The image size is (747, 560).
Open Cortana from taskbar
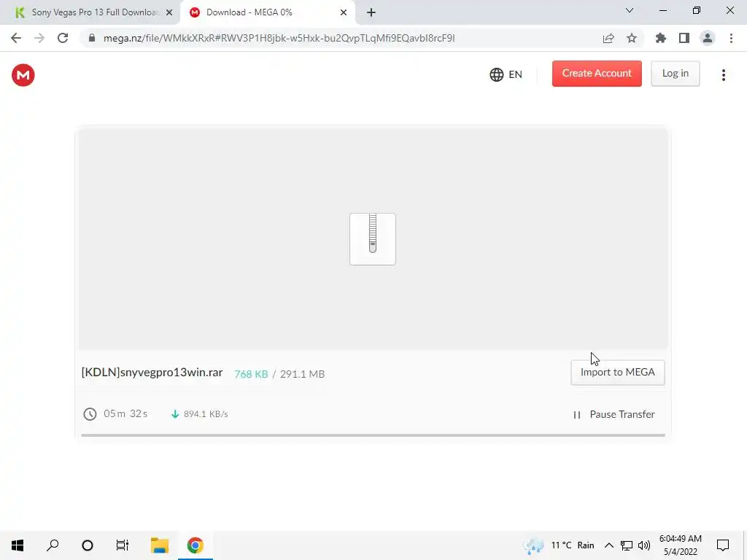tap(88, 545)
